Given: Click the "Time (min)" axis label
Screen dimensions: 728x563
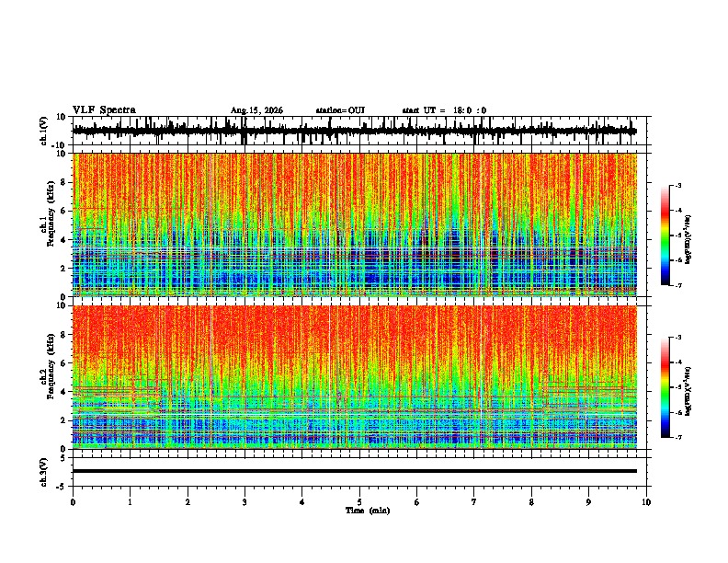Looking at the screenshot, I should tap(368, 511).
